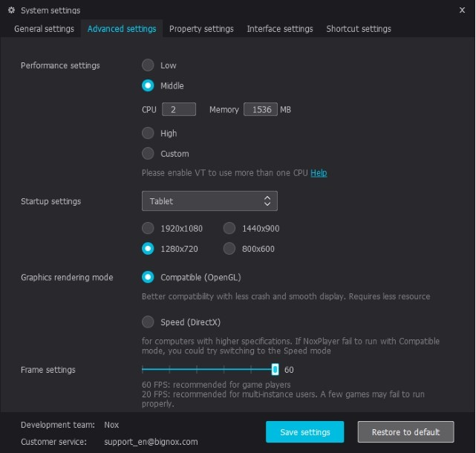
Task: Go to the Interface settings tab
Action: (280, 29)
